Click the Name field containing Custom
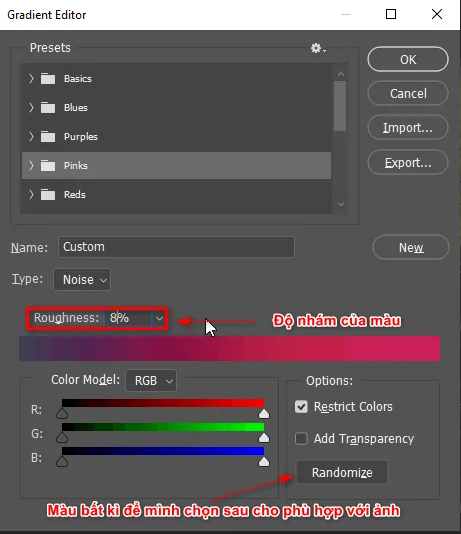 coord(176,247)
